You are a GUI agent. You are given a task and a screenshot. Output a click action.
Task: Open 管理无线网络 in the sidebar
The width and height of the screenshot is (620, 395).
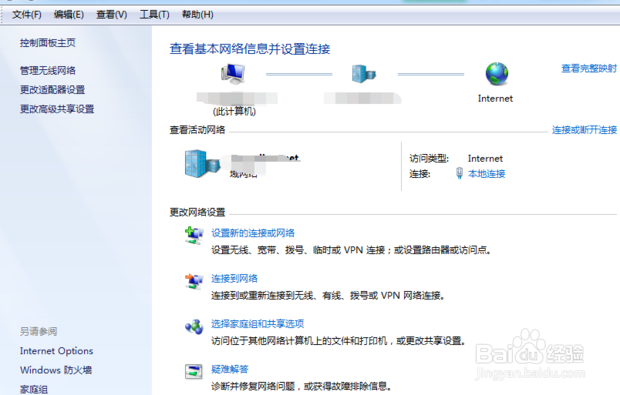[x=47, y=70]
